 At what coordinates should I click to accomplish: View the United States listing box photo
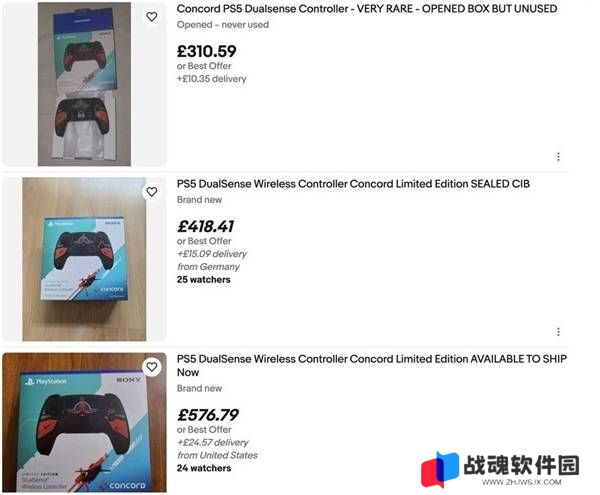coord(84,422)
